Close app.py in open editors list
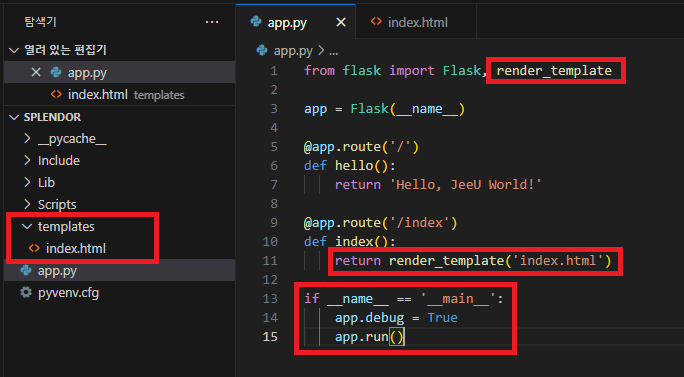684x377 pixels. click(x=36, y=72)
